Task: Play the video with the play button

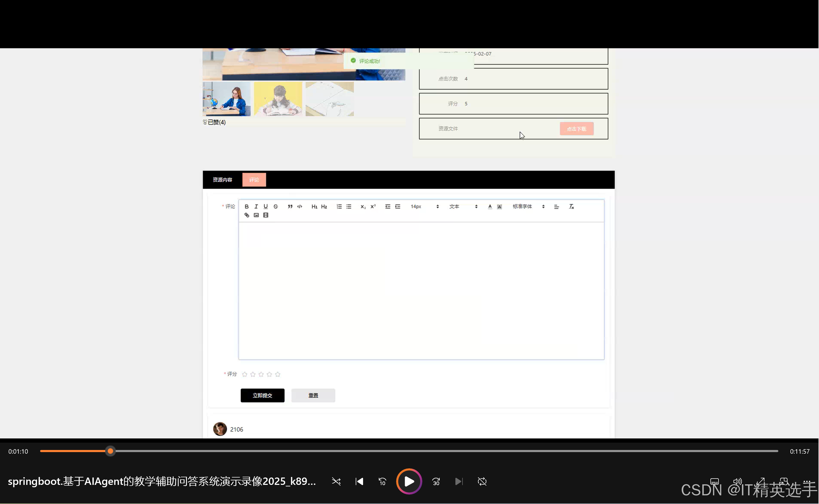Action: [409, 481]
